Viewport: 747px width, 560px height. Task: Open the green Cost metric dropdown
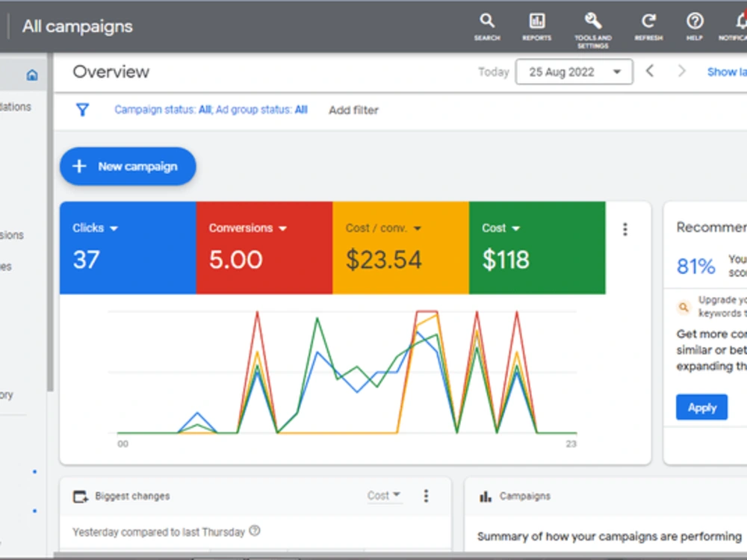click(500, 228)
